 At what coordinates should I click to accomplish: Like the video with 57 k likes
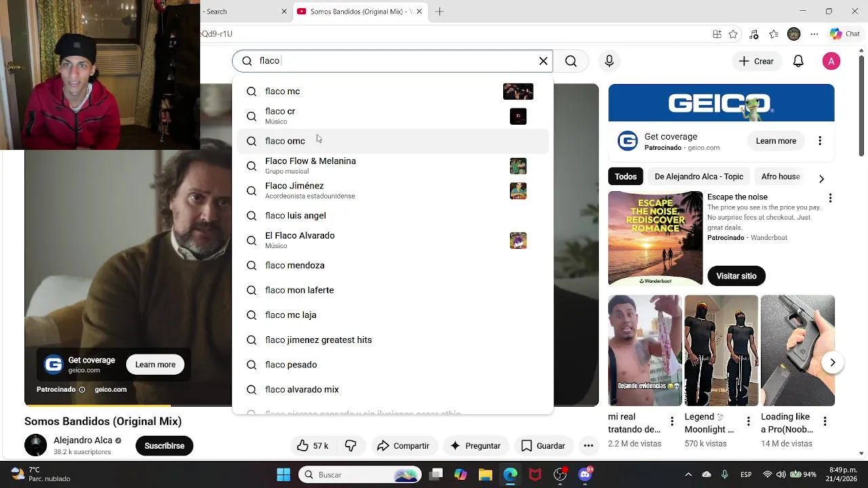(312, 445)
